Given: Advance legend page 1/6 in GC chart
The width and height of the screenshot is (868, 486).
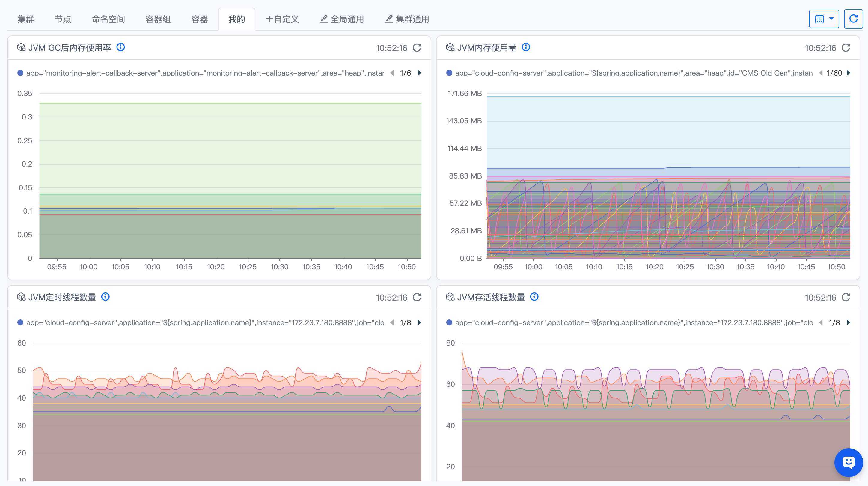Looking at the screenshot, I should 420,73.
